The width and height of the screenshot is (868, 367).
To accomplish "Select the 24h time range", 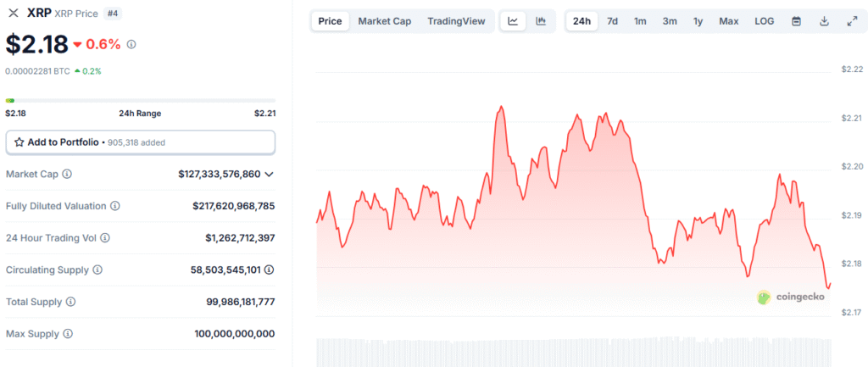I will click(x=581, y=21).
